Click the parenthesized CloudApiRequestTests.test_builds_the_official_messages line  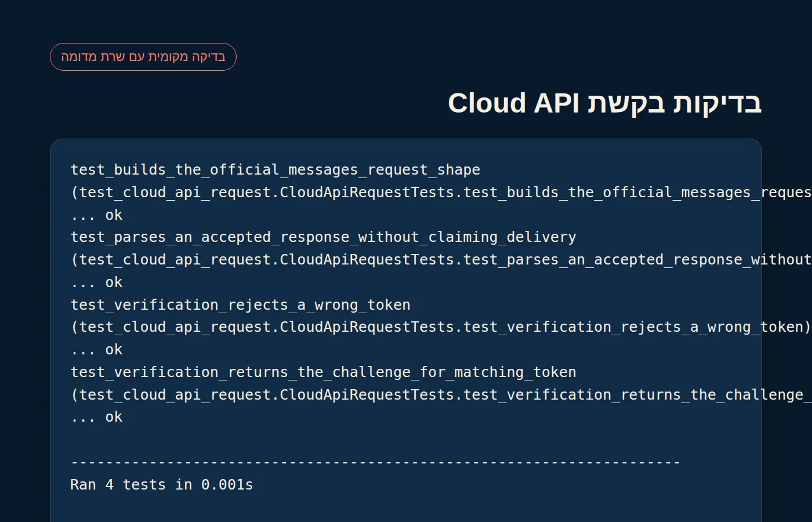point(441,193)
